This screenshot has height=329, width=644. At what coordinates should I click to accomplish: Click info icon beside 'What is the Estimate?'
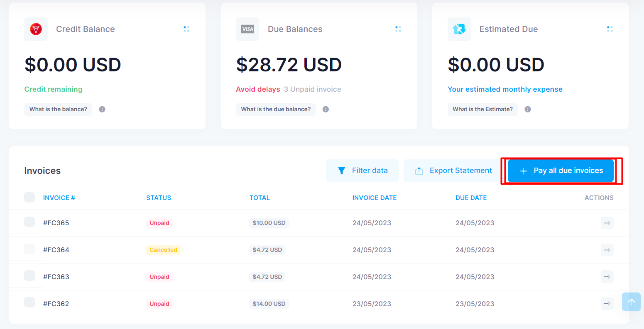(528, 110)
